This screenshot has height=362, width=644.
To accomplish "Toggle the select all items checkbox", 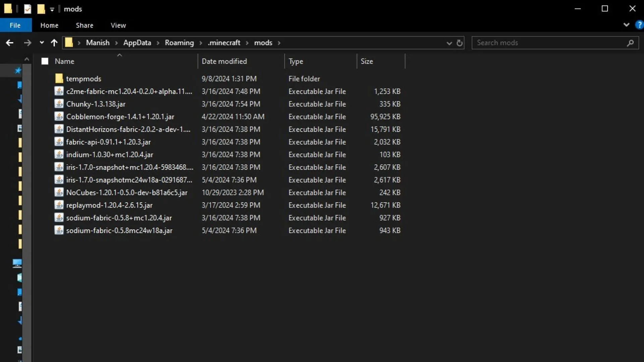I will point(45,61).
